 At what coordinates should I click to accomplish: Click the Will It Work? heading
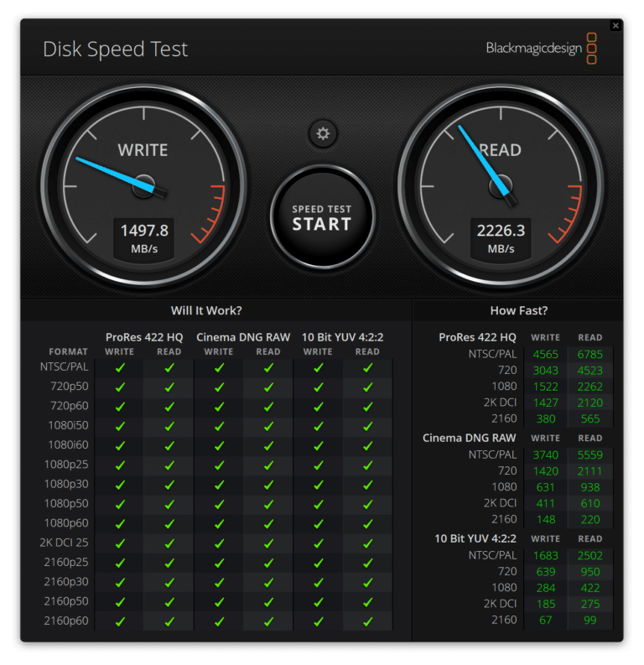(x=206, y=310)
